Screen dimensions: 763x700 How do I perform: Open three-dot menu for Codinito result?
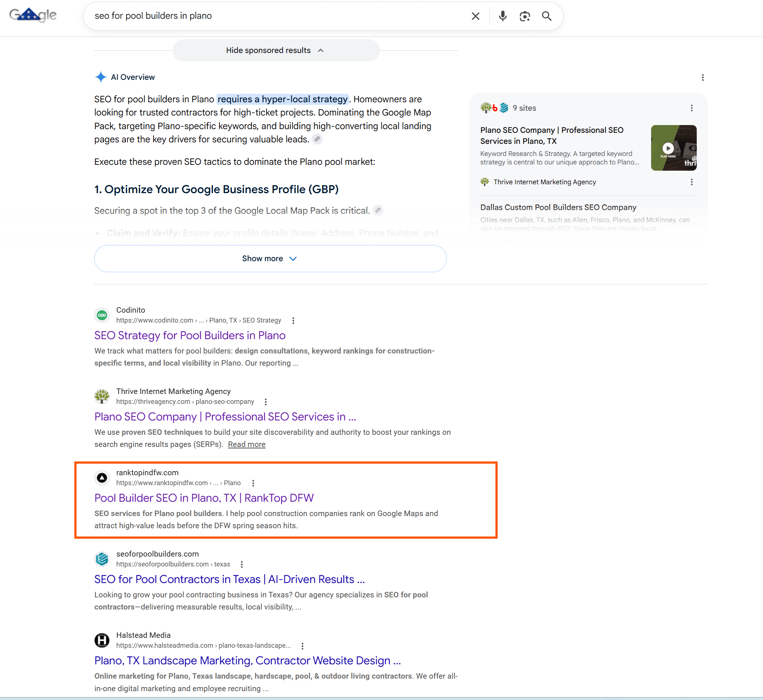293,320
